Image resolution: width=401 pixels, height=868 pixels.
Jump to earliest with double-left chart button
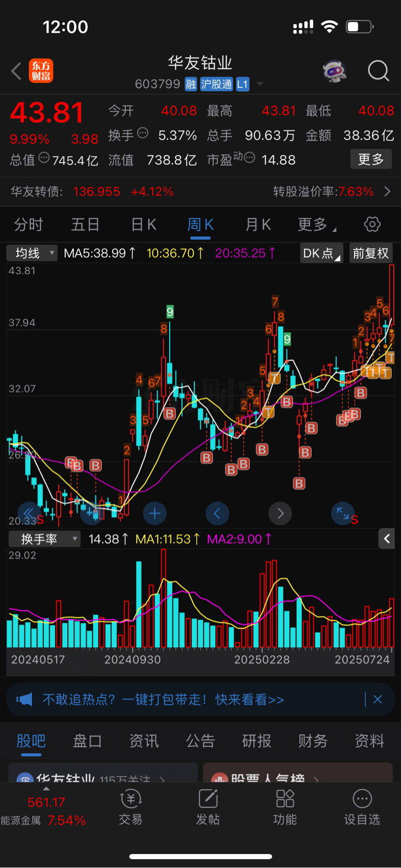click(x=29, y=514)
